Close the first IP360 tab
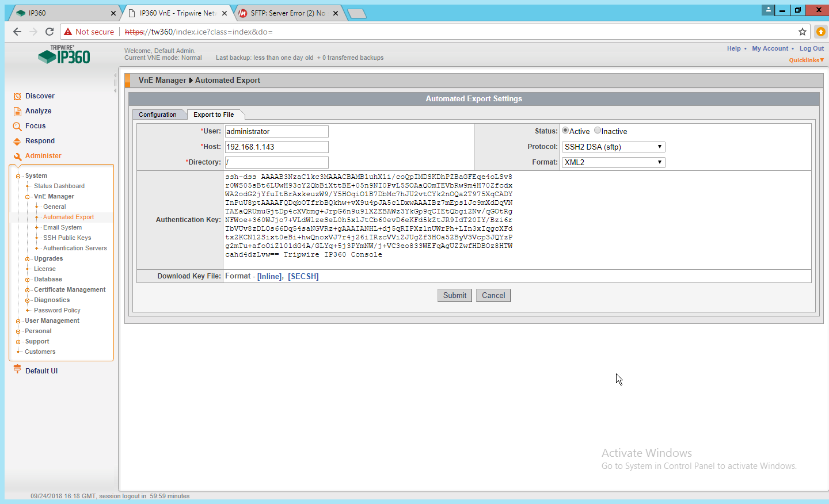The width and height of the screenshot is (829, 504). pos(113,13)
